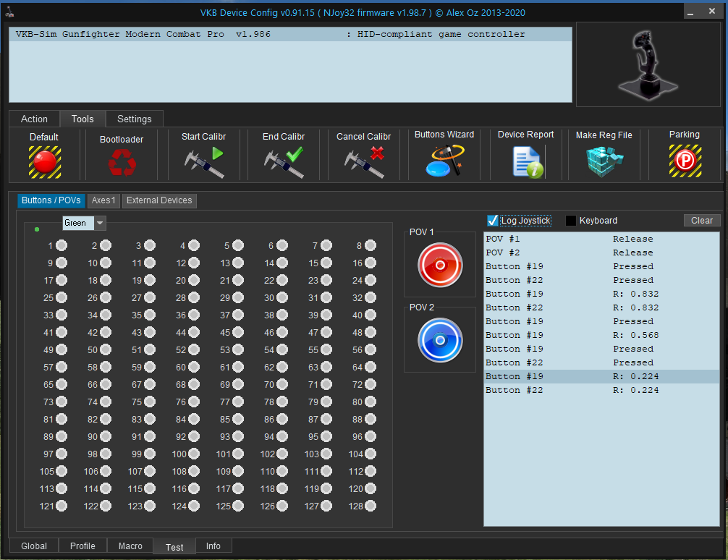
Task: Open the Axes1 tab
Action: [x=103, y=200]
